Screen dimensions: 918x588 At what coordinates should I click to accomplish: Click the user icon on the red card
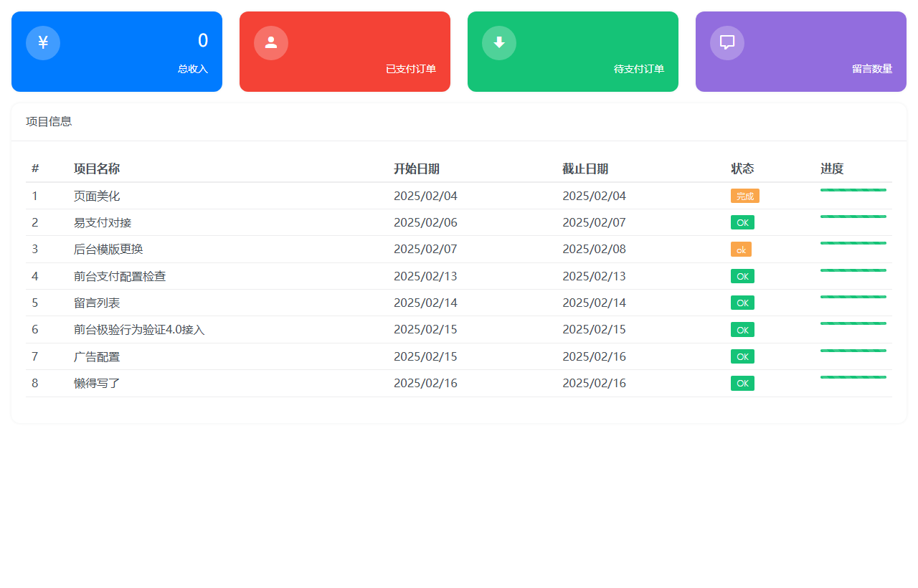coord(271,43)
